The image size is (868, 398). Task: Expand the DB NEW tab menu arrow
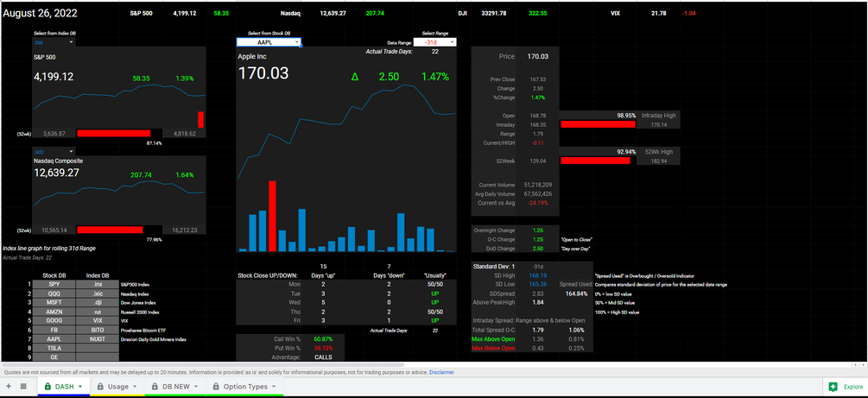tap(197, 387)
